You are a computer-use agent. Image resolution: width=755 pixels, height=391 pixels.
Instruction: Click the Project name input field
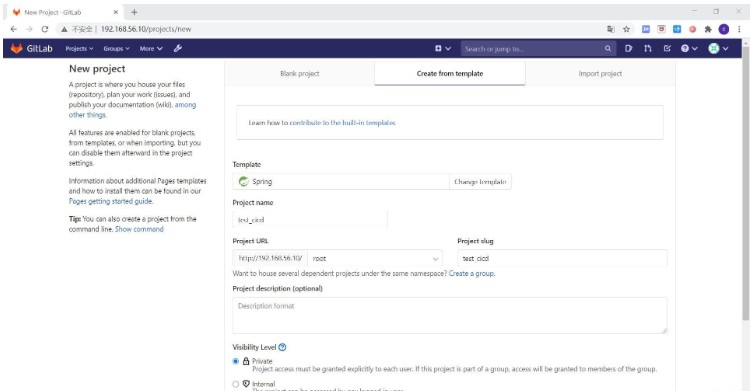310,220
